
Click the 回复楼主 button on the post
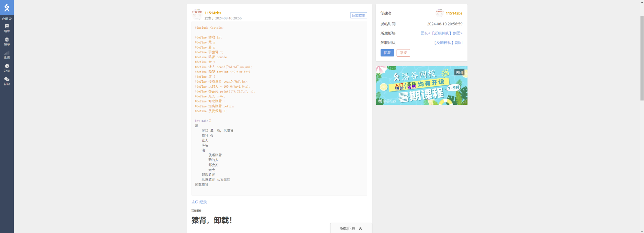coord(358,15)
